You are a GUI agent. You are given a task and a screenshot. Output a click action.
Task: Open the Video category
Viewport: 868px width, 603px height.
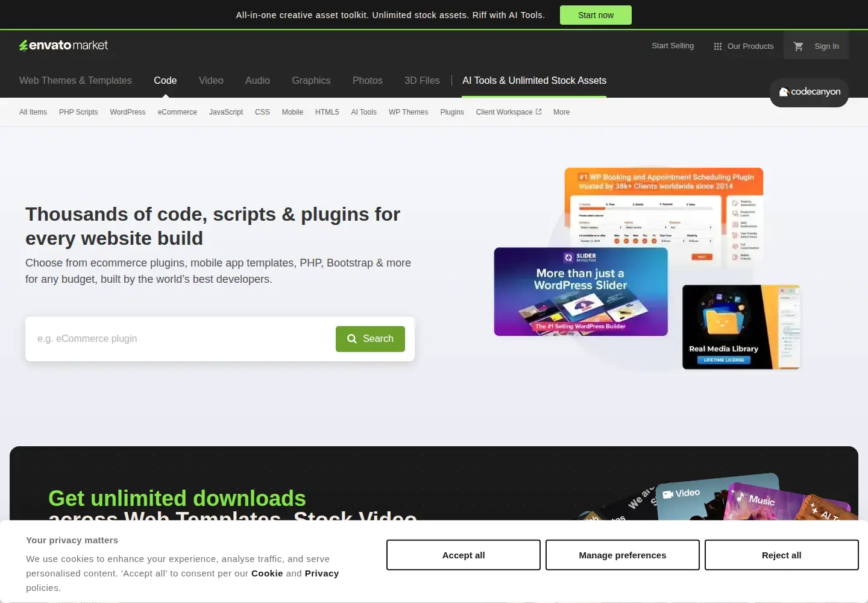(211, 80)
